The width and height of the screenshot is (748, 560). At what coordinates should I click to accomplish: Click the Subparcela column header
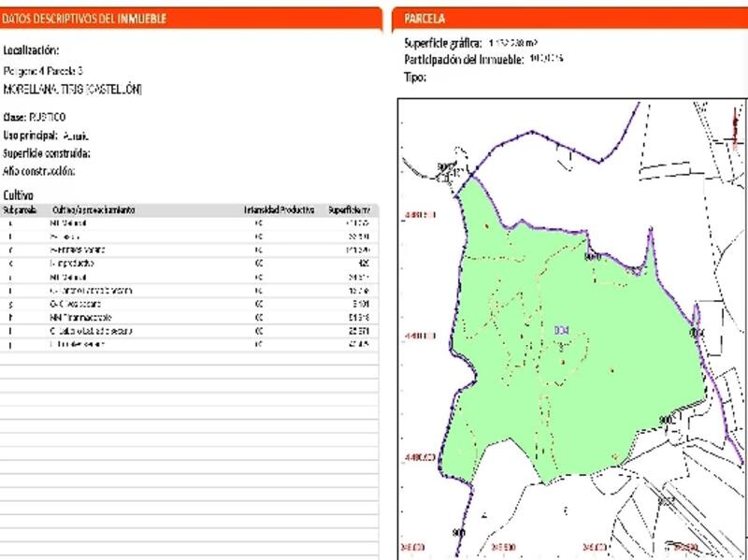coord(20,210)
